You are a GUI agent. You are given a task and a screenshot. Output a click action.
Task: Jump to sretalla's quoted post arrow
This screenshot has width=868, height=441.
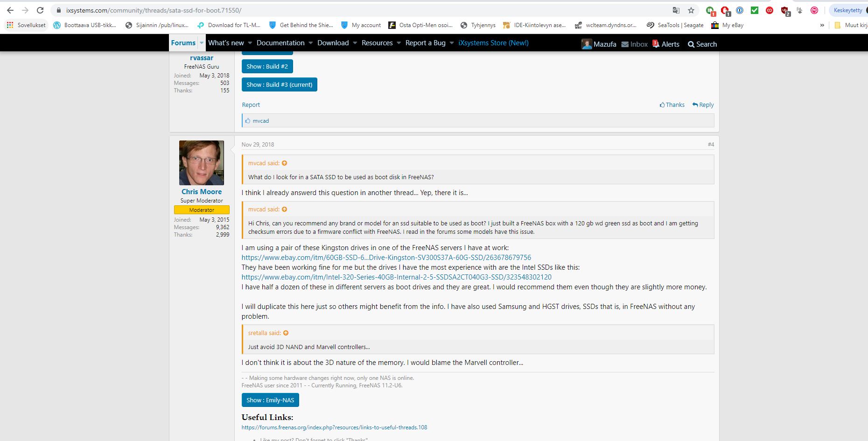pyautogui.click(x=286, y=333)
